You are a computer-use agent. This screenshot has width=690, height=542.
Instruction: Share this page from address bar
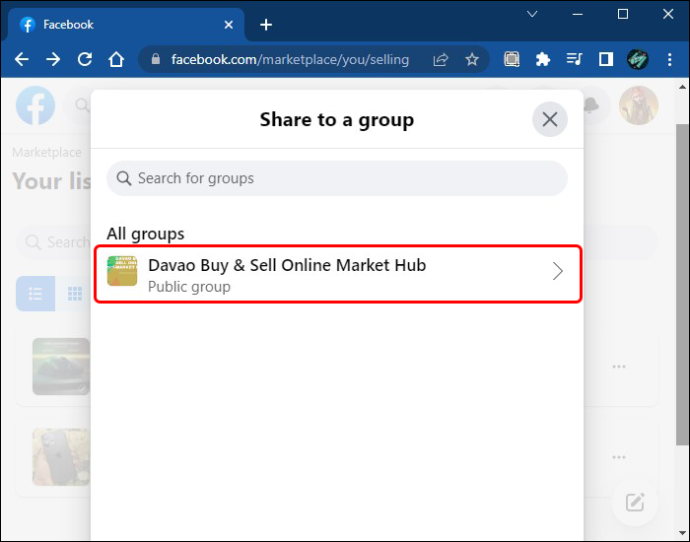440,59
